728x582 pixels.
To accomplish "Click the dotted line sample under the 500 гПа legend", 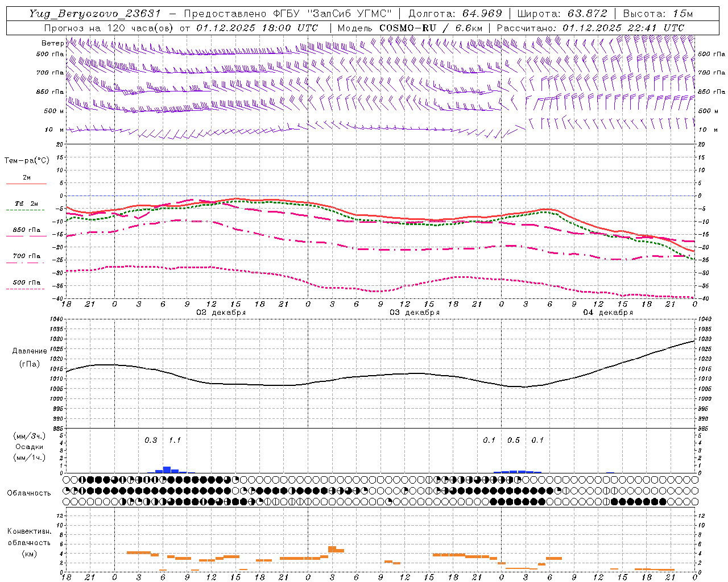I will (x=26, y=289).
